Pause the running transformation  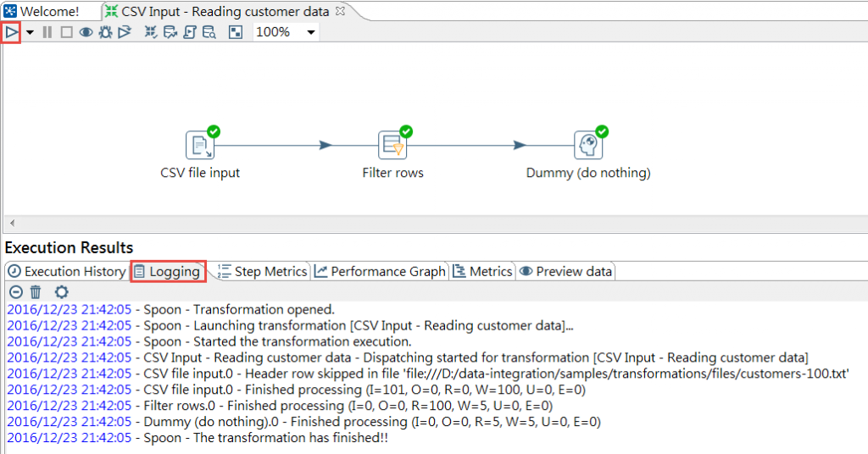[47, 33]
